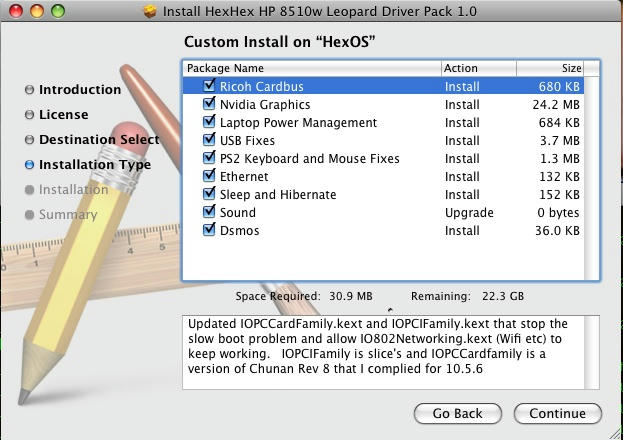The height and width of the screenshot is (440, 623).
Task: Click the blue Installation Type bullet
Action: click(29, 165)
